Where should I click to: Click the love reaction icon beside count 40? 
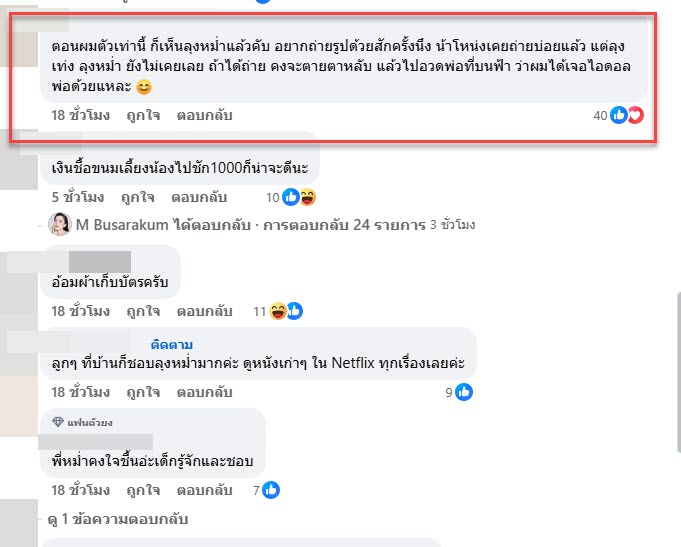coord(635,115)
